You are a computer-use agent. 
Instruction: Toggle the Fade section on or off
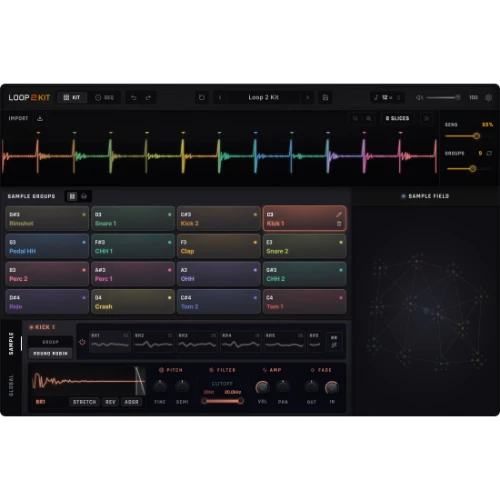[x=312, y=370]
